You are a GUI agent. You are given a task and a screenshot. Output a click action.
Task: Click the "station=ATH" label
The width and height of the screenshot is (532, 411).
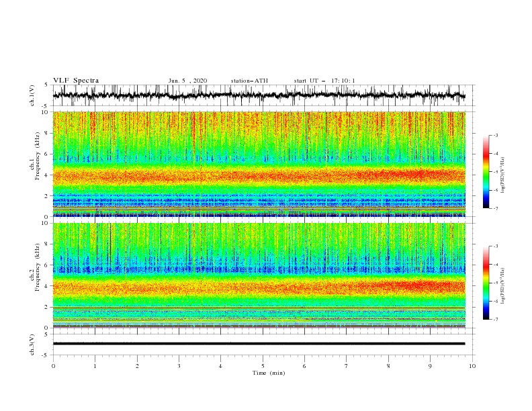[x=249, y=81]
